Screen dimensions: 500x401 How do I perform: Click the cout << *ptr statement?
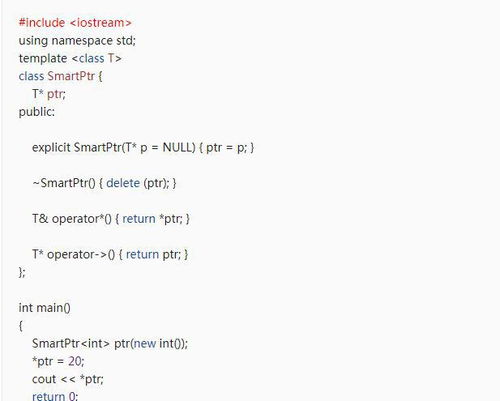click(68, 379)
